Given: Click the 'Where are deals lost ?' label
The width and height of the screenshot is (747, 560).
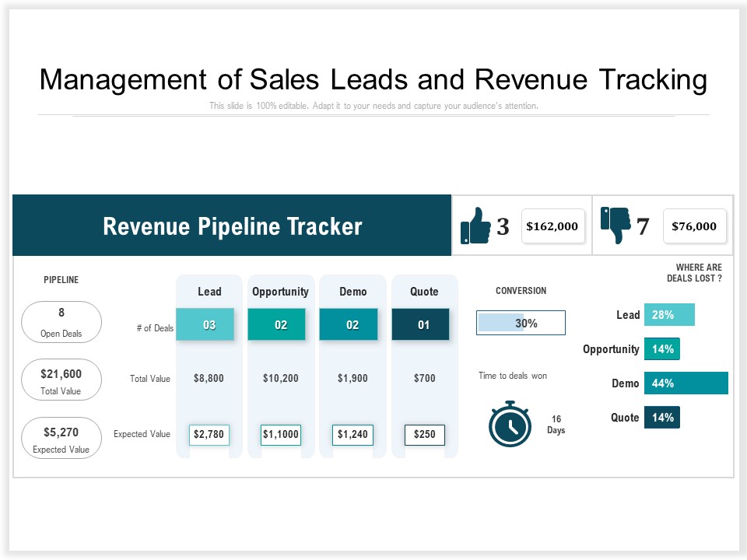Looking at the screenshot, I should click(x=695, y=273).
